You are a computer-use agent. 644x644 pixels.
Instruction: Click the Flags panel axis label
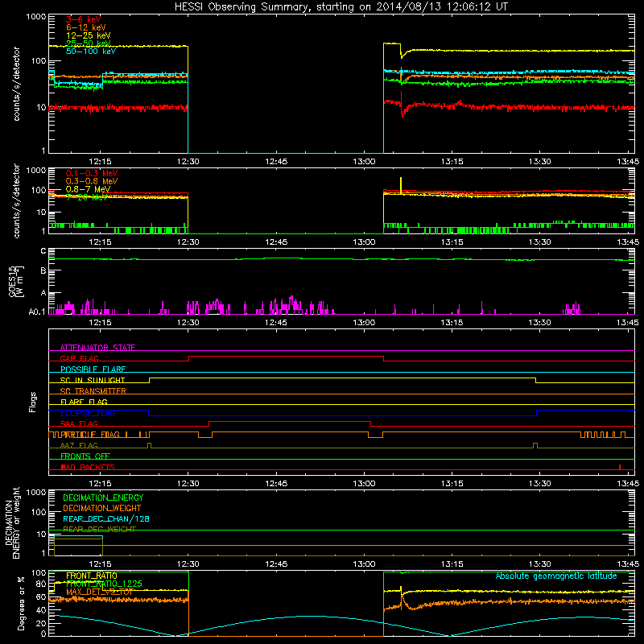point(32,402)
